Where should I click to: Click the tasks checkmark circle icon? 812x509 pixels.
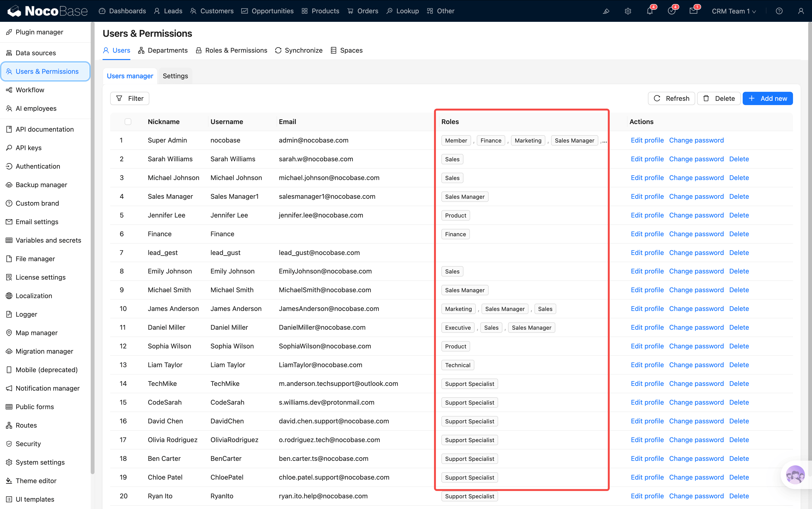click(x=671, y=11)
